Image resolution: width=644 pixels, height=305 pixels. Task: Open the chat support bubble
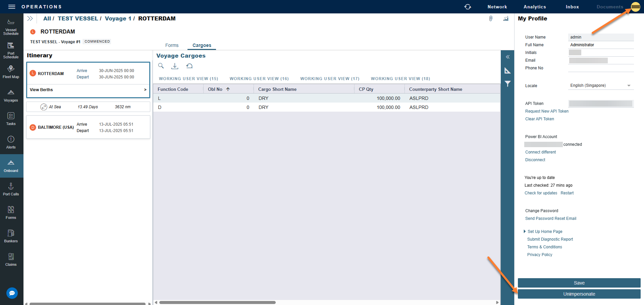[x=12, y=293]
